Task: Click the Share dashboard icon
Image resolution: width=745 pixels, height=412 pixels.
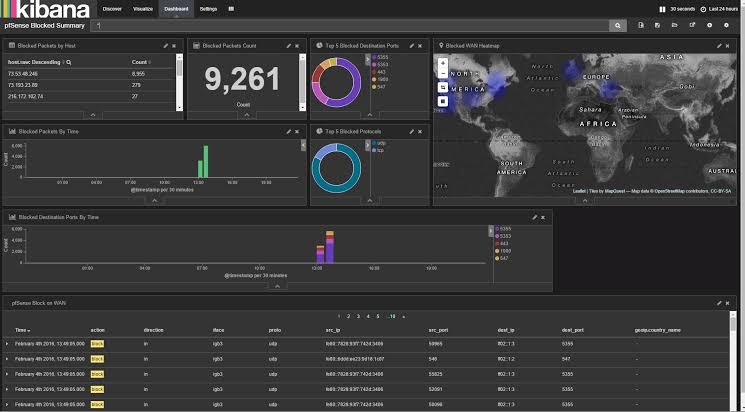Action: coord(692,25)
